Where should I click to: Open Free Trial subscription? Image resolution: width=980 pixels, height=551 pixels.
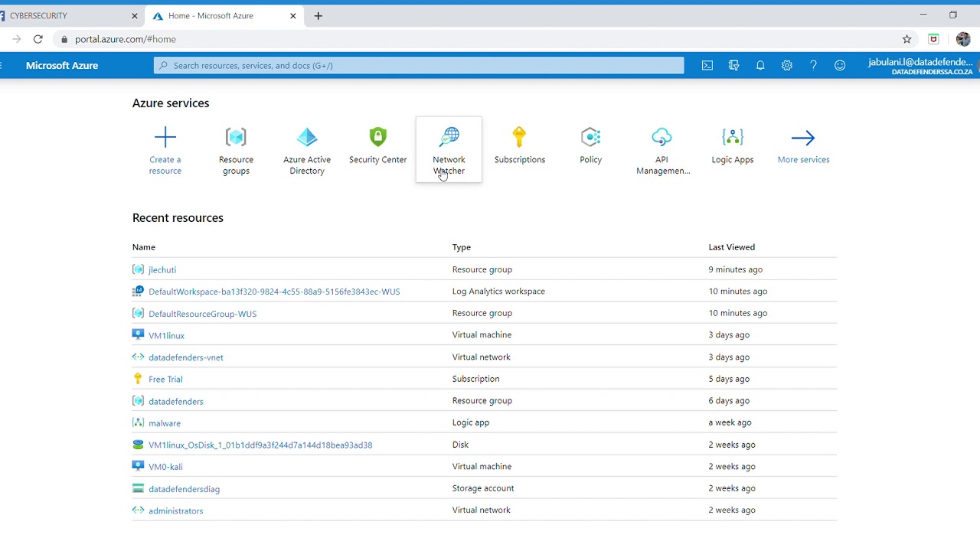pos(165,380)
